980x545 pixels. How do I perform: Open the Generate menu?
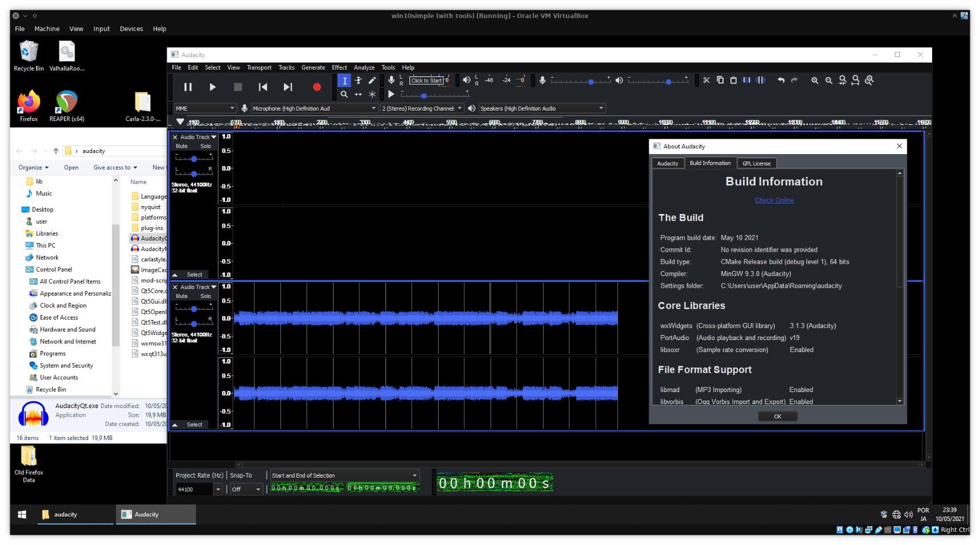[313, 67]
